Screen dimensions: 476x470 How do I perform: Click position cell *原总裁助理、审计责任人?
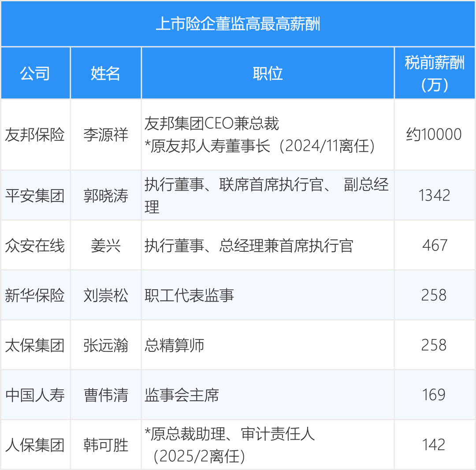click(x=268, y=445)
